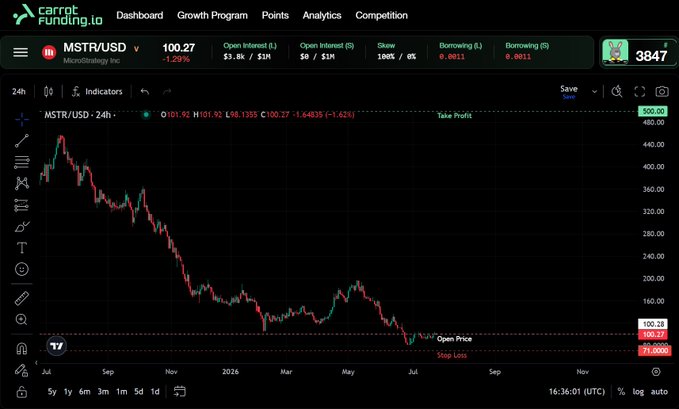Open chart settings gear near time axis

pyautogui.click(x=656, y=372)
